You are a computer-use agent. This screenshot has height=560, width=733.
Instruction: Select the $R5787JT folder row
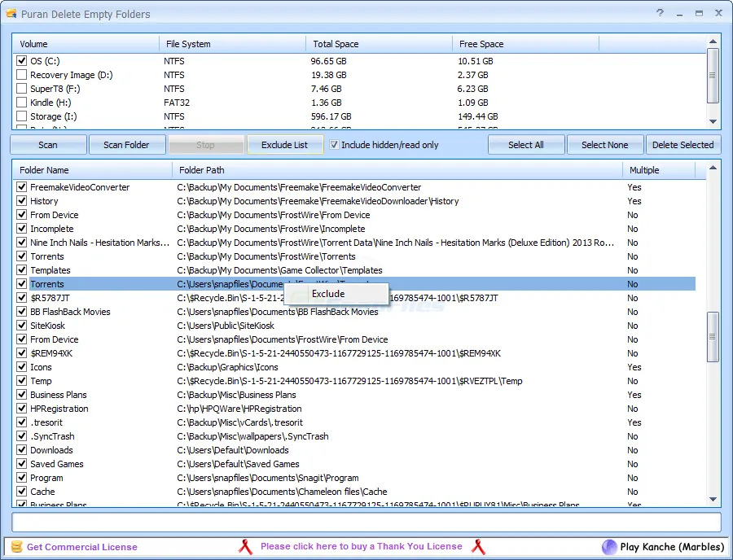355,298
